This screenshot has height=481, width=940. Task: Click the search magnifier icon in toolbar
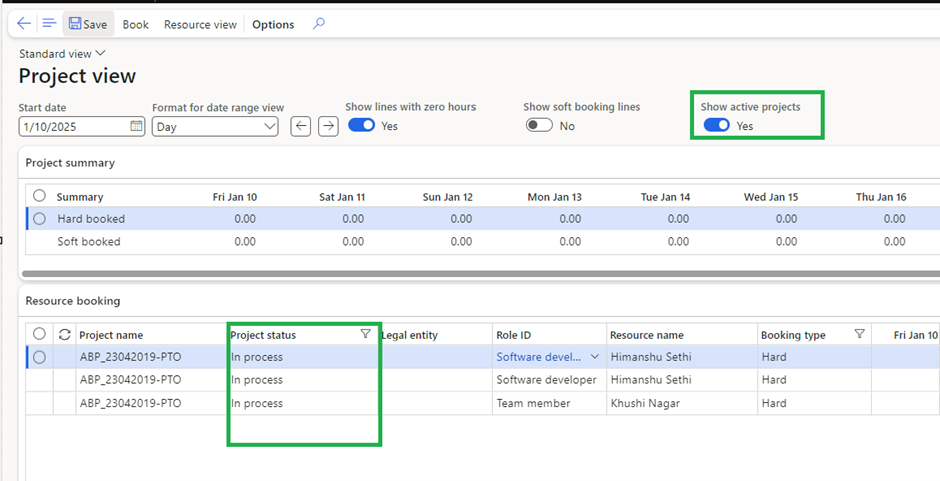(x=319, y=24)
